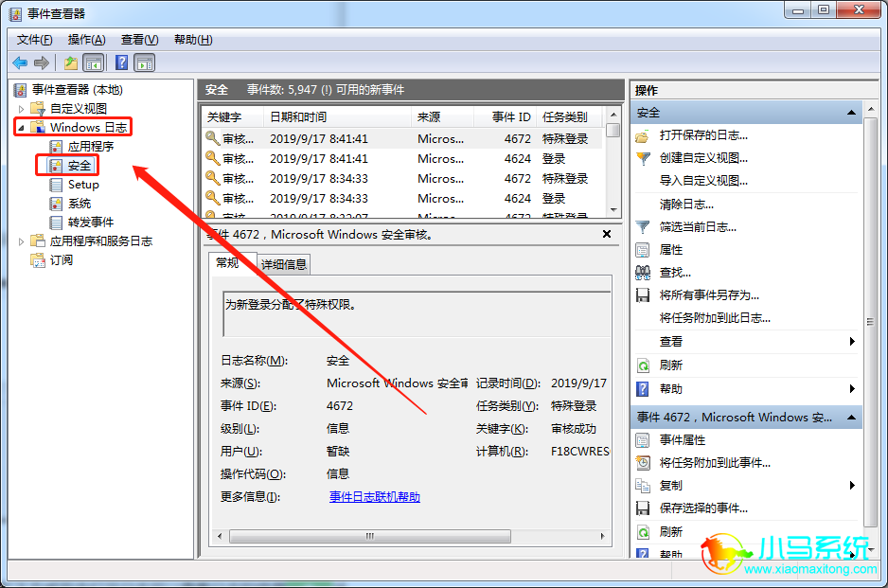Click the 刷新 icon under 安全 actions
The image size is (888, 588).
(x=642, y=365)
